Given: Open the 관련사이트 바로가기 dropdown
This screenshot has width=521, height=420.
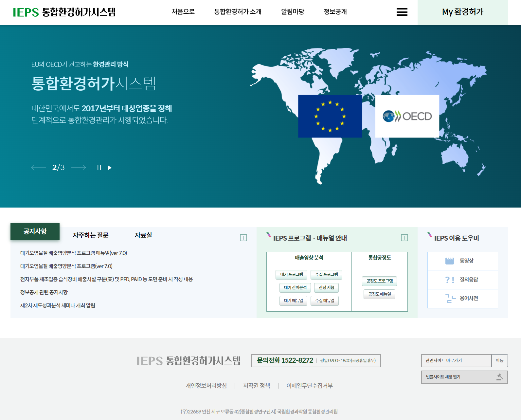Looking at the screenshot, I should (457, 361).
